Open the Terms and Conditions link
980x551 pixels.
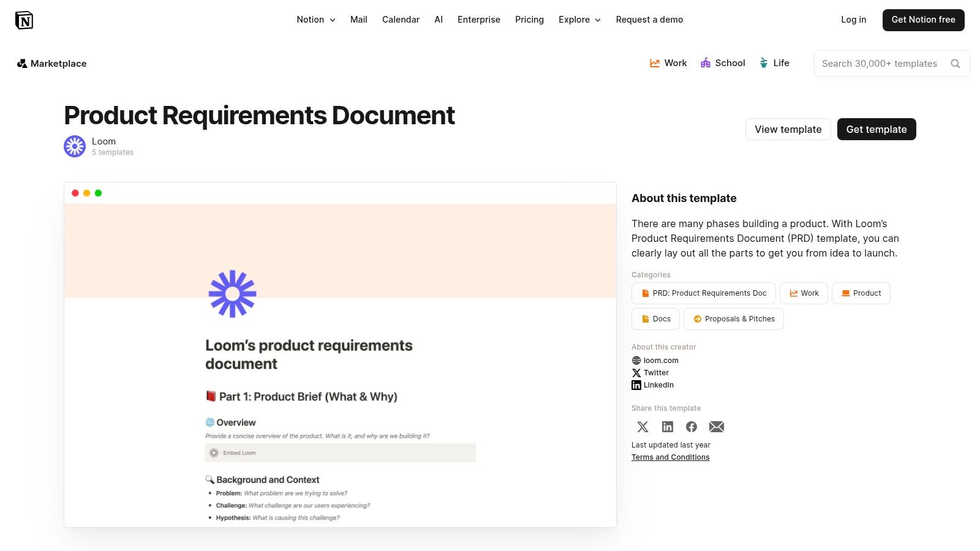670,457
